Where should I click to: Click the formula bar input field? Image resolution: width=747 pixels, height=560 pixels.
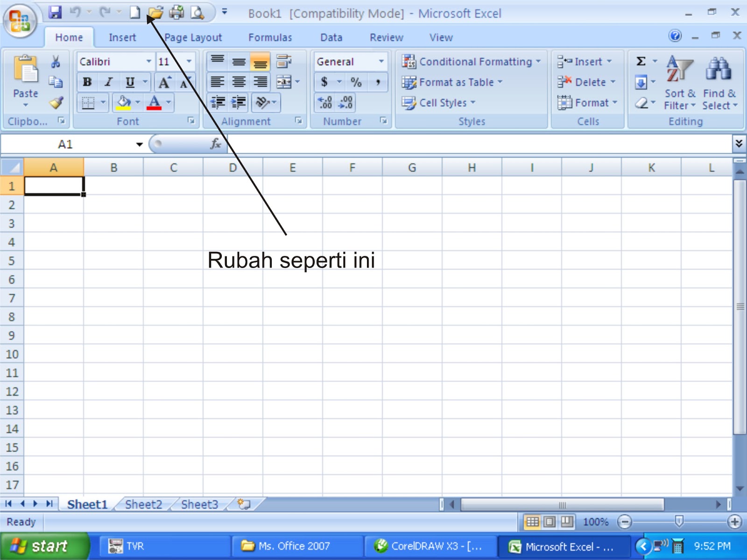click(x=479, y=144)
